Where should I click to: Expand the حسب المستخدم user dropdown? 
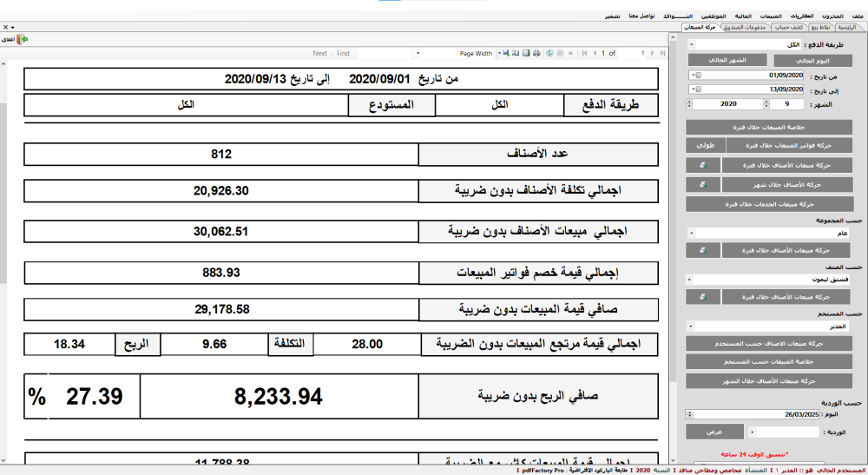[691, 327]
